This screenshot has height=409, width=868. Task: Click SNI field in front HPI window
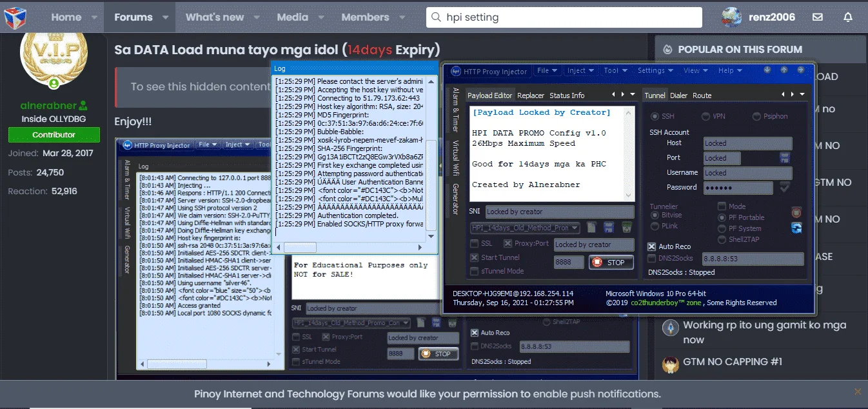(559, 212)
